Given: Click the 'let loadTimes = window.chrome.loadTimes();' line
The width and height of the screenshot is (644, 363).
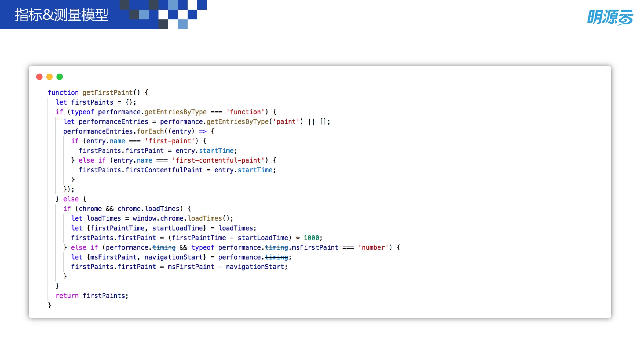Looking at the screenshot, I should pos(152,218).
